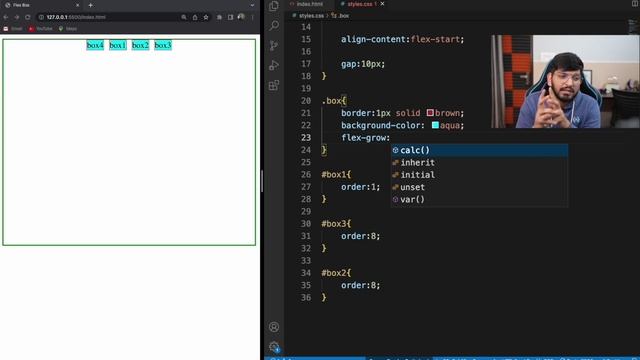Choose unset from the autocomplete list
This screenshot has height=360, width=640.
coord(479,187)
